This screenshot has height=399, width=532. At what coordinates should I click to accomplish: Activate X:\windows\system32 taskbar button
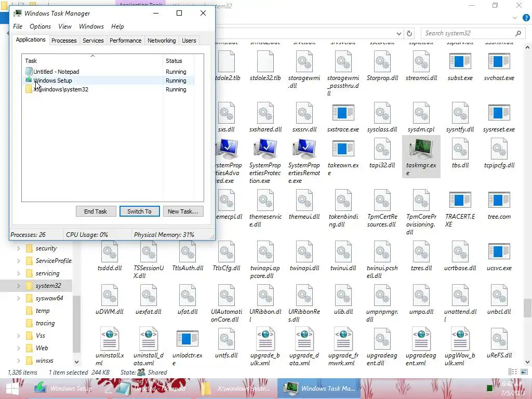[236, 389]
